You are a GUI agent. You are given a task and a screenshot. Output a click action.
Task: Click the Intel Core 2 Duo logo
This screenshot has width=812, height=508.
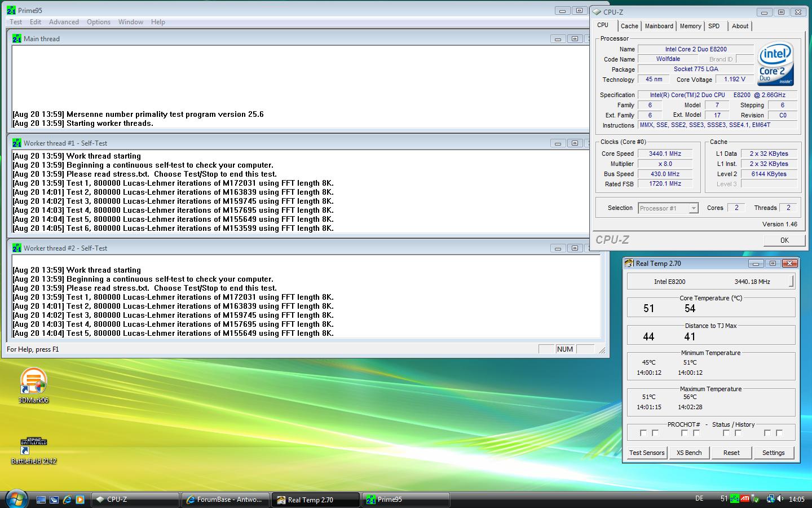point(775,64)
